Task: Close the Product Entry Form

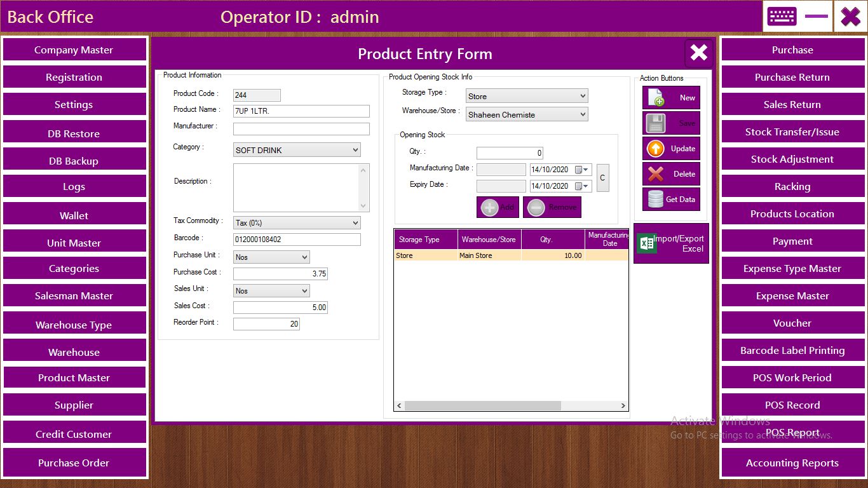Action: click(698, 53)
